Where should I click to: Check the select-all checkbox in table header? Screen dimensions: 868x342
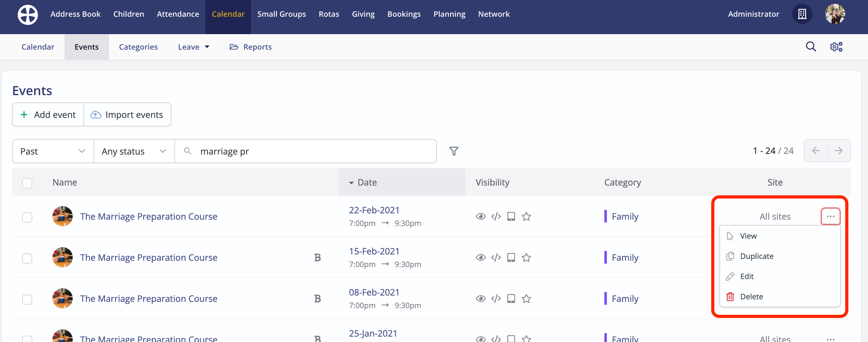coord(27,183)
